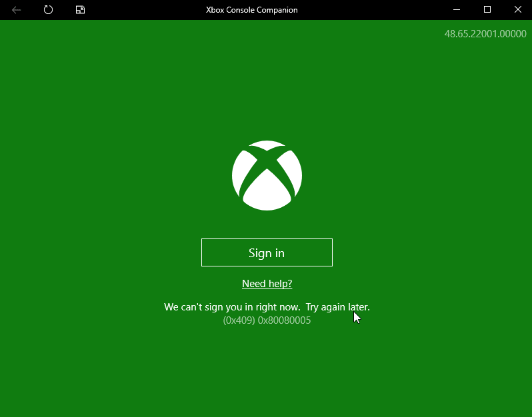
Task: Click the back arrow in title bar
Action: [16, 10]
